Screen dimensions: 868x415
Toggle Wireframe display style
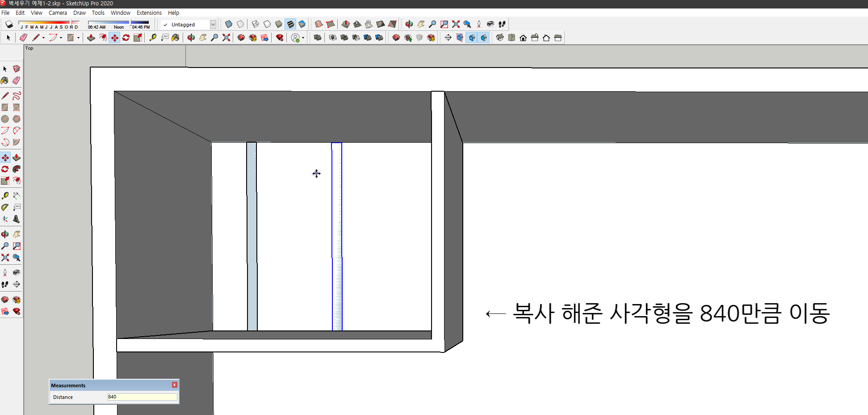point(255,24)
